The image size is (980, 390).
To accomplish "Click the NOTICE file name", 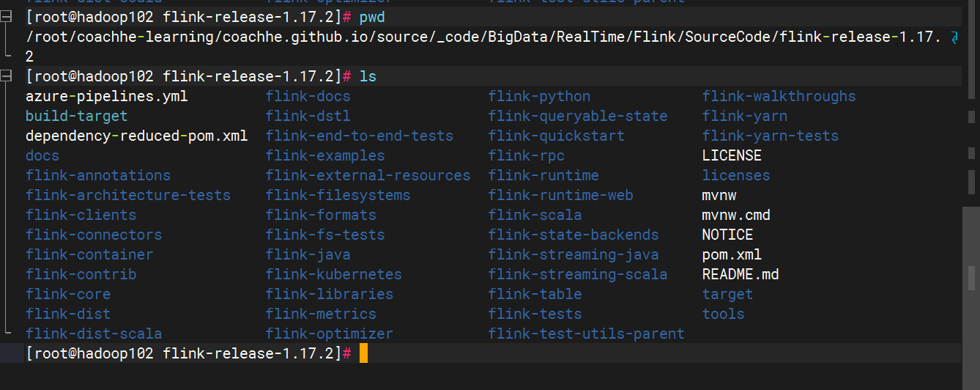I will click(727, 235).
